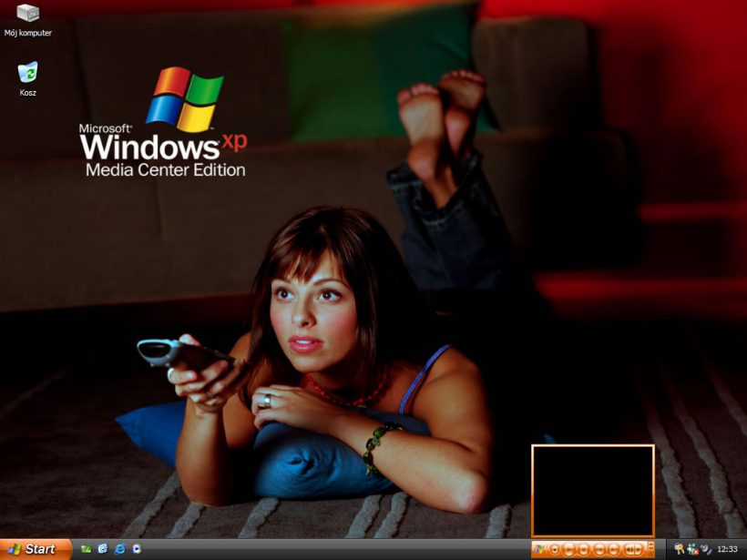Launch Windows Media Player from quick launch
This screenshot has width=747, height=560.
137,549
